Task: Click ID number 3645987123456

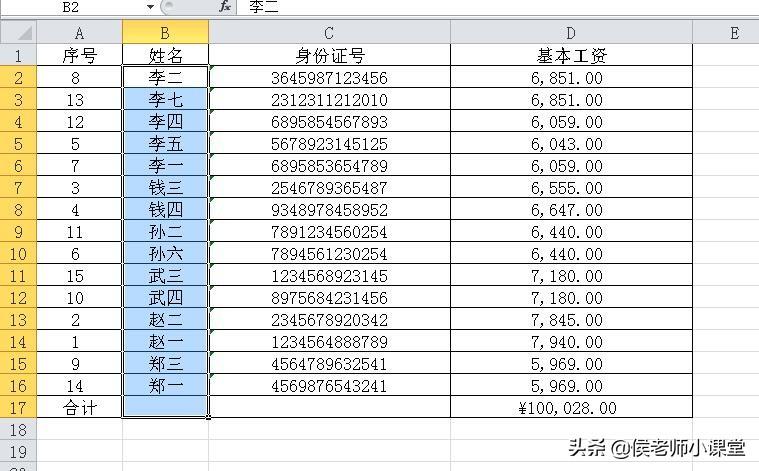Action: point(329,77)
